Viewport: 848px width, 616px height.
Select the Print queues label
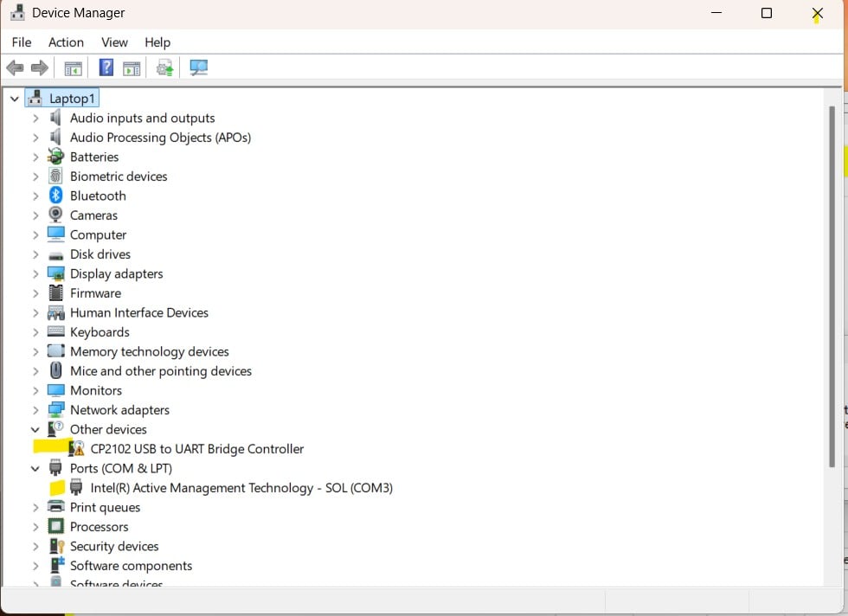[x=105, y=507]
